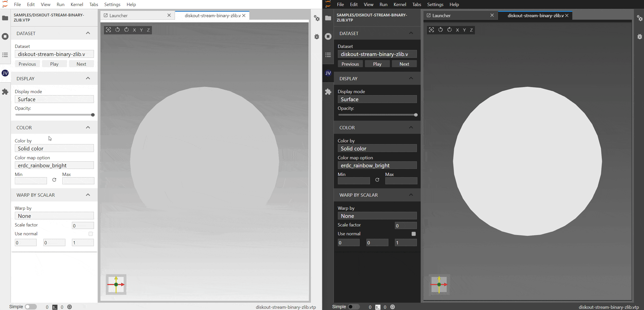This screenshot has width=644, height=310.
Task: Toggle Simple mode switch in light status bar
Action: pyautogui.click(x=31, y=307)
